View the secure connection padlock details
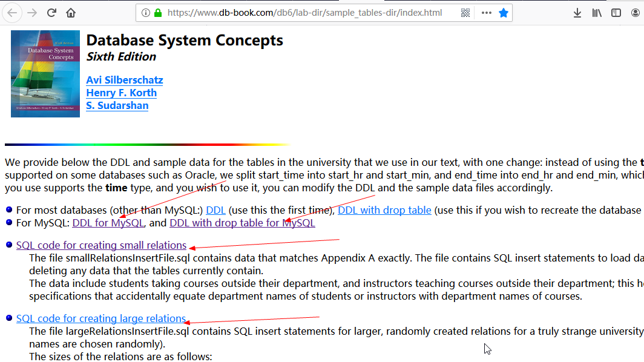This screenshot has width=644, height=362. click(158, 13)
